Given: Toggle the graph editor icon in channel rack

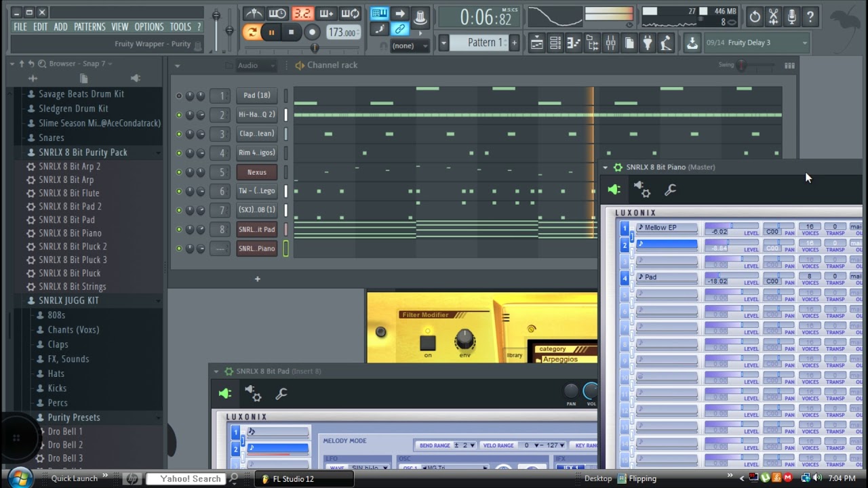Looking at the screenshot, I should click(789, 65).
